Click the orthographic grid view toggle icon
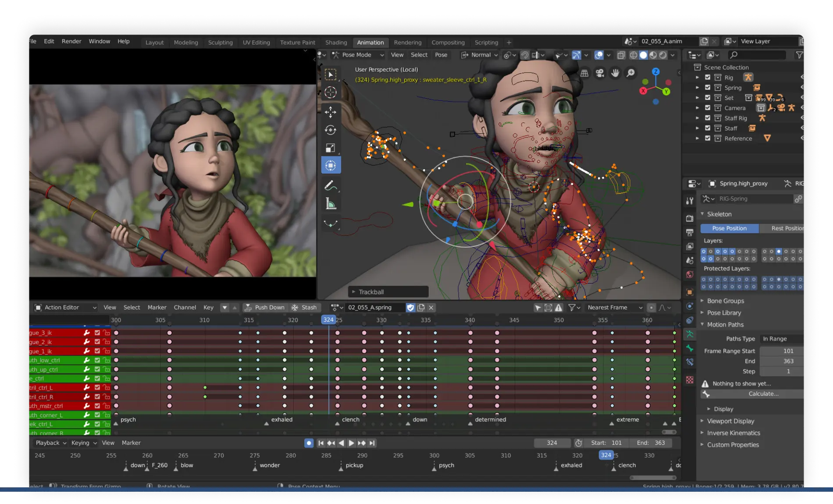 tap(584, 73)
